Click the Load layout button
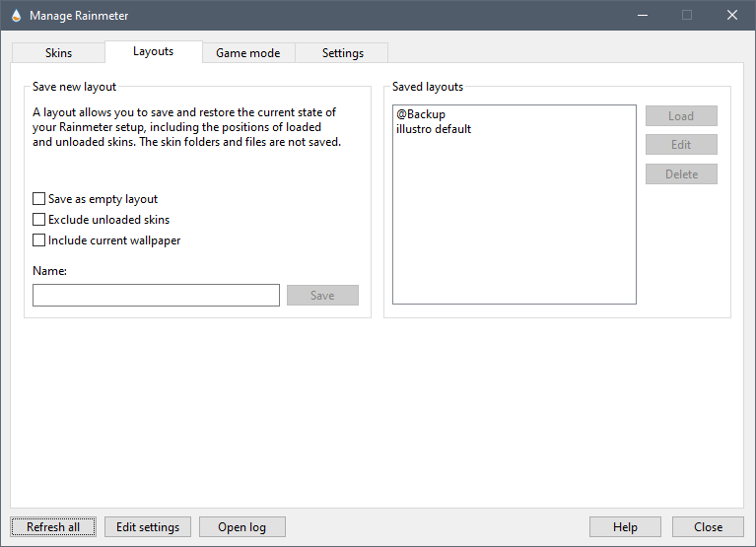Viewport: 756px width, 547px height. (x=681, y=115)
